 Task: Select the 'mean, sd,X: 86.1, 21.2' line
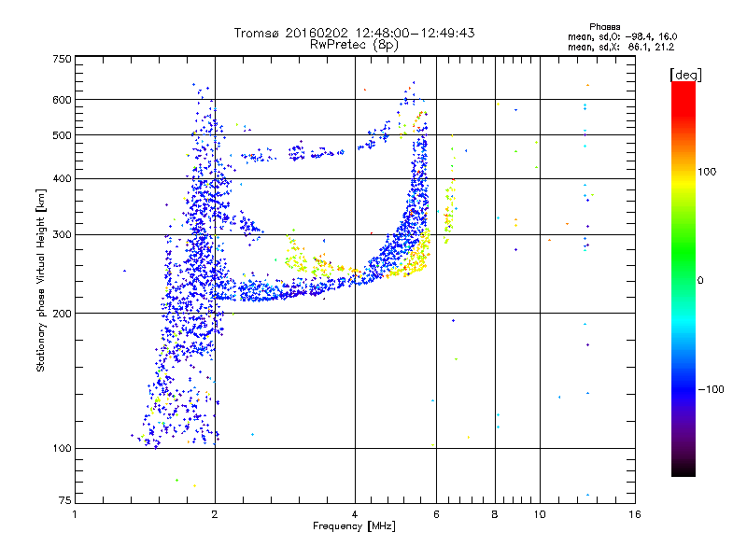coord(621,48)
